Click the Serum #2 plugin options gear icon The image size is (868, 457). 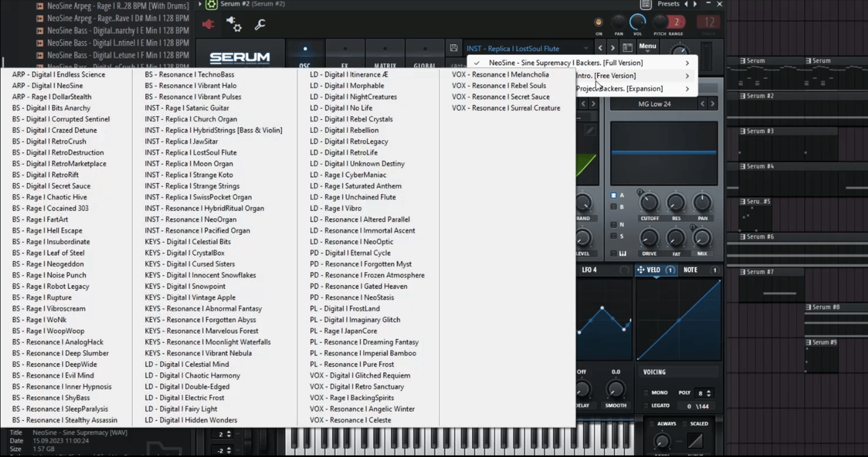[212, 4]
